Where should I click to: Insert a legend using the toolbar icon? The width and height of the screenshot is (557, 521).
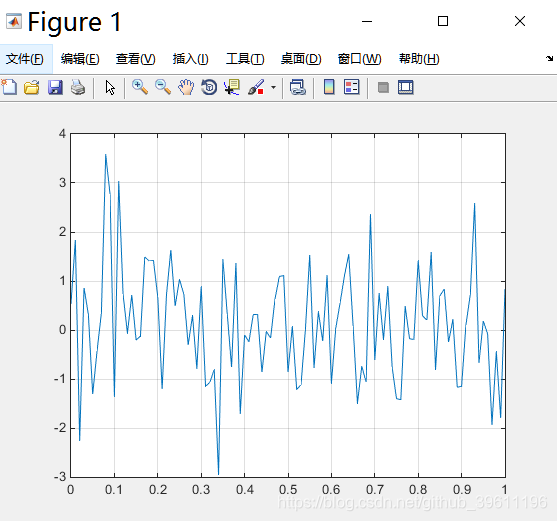pyautogui.click(x=352, y=87)
